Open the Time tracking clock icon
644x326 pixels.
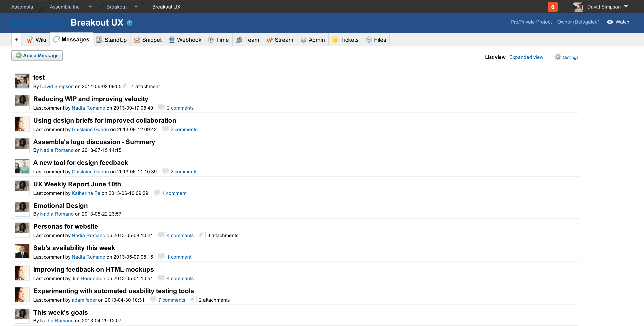(x=211, y=40)
